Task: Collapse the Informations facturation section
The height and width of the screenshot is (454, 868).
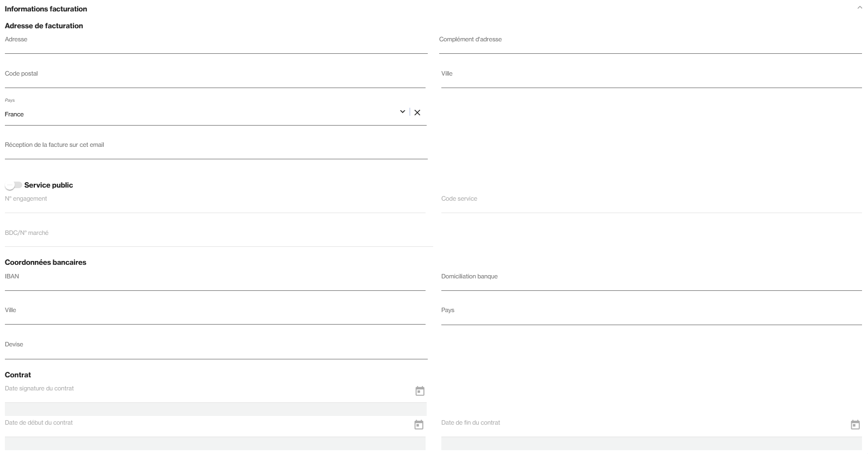Action: click(x=859, y=8)
